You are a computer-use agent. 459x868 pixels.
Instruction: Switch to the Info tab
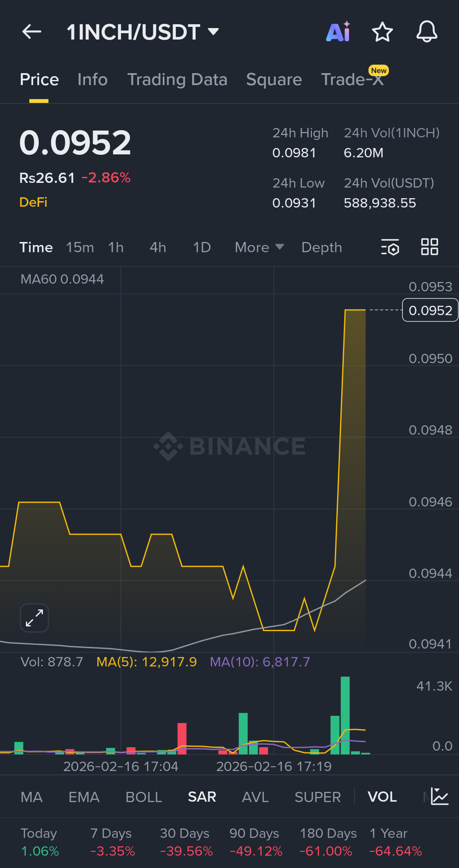[92, 80]
